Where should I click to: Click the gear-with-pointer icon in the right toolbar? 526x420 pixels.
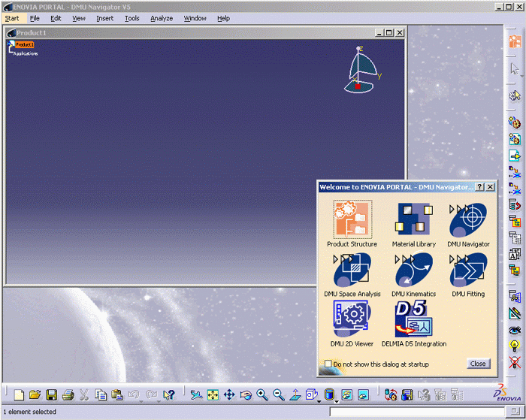pyautogui.click(x=515, y=96)
